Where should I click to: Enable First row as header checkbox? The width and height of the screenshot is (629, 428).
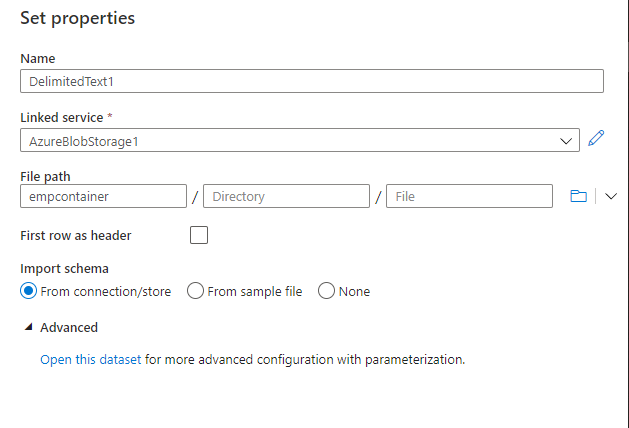(199, 236)
